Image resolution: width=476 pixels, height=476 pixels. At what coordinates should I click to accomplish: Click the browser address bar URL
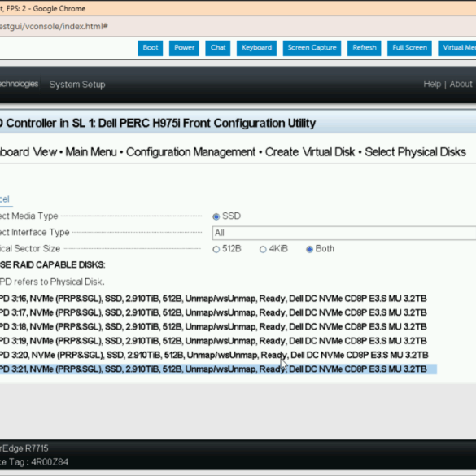tap(54, 26)
